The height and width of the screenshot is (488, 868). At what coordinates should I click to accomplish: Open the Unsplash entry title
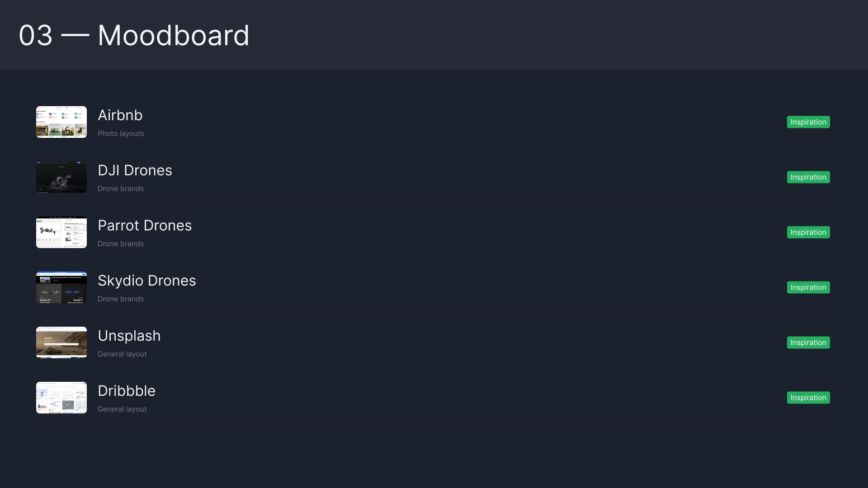(x=129, y=336)
